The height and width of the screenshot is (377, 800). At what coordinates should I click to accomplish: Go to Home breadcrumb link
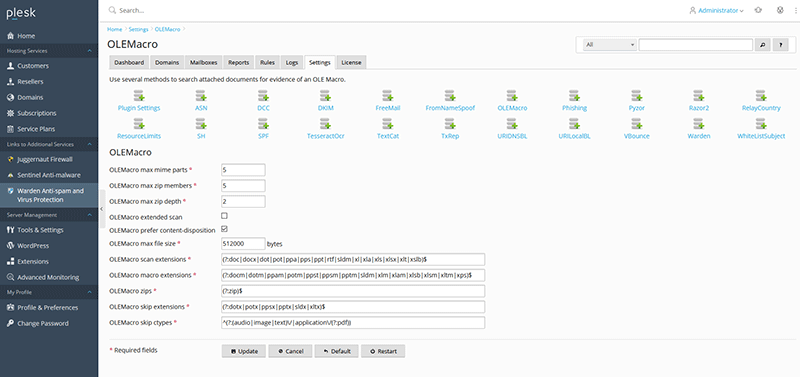tap(114, 30)
